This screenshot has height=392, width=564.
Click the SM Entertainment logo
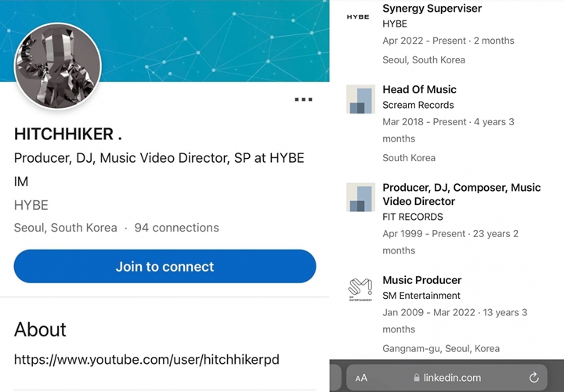click(360, 290)
